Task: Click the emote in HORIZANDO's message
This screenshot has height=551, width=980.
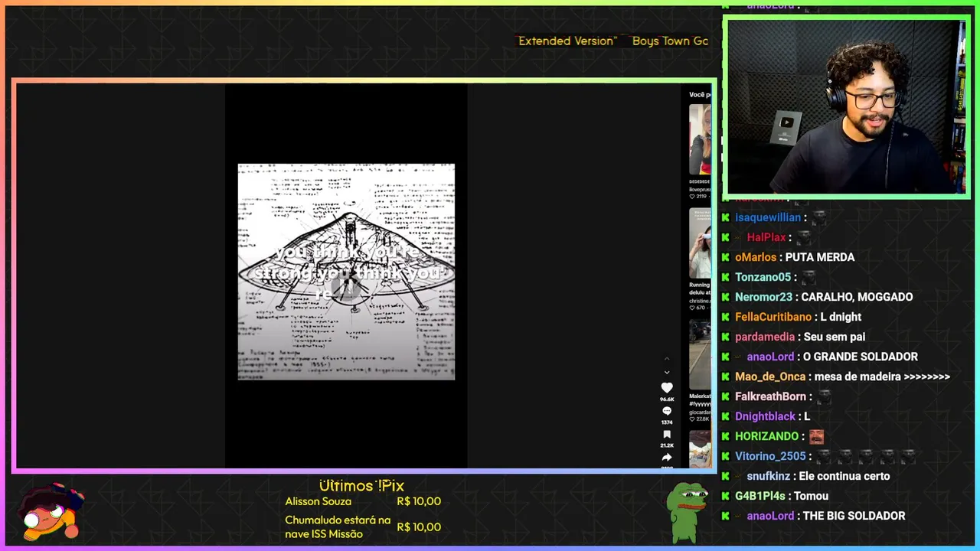Action: tap(817, 436)
